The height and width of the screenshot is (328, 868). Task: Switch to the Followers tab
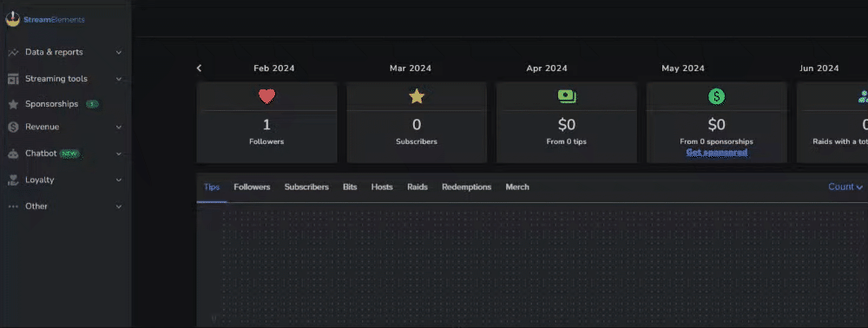252,187
